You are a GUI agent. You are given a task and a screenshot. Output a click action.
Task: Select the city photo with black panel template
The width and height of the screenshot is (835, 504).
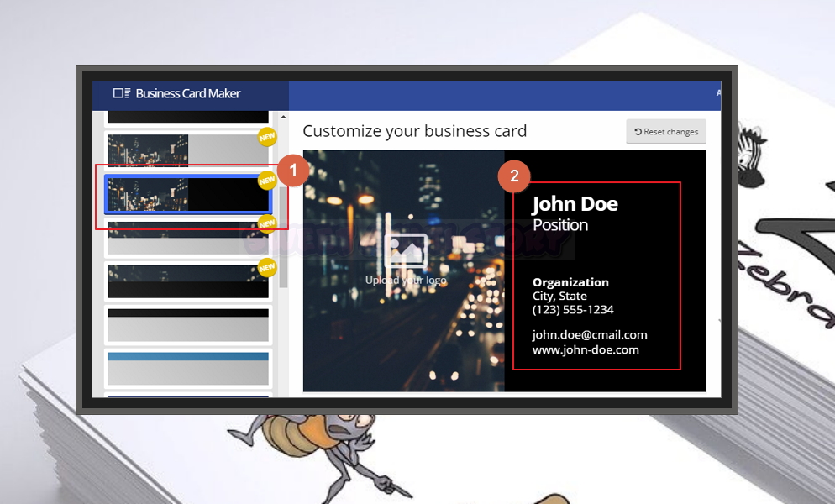(x=188, y=195)
